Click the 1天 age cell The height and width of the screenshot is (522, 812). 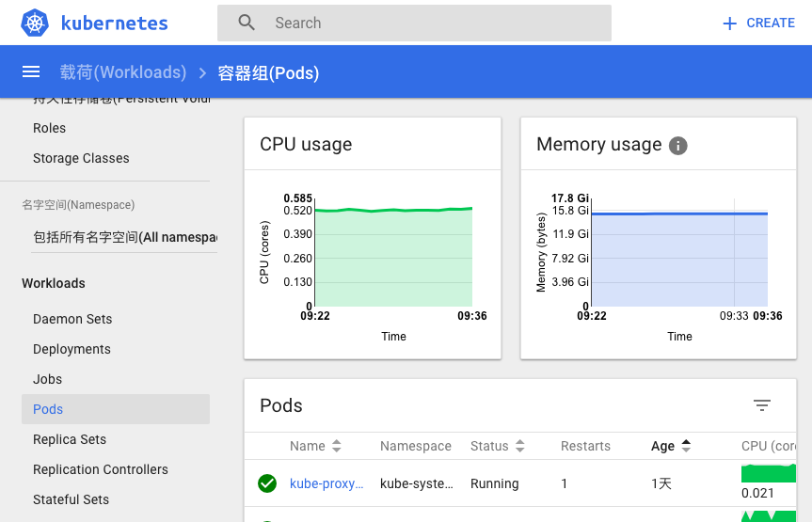(x=661, y=483)
